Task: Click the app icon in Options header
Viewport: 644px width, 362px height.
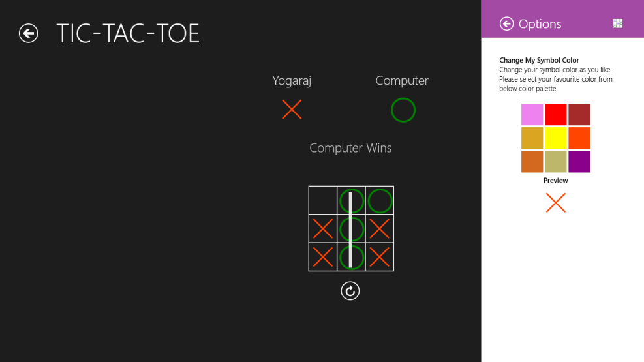Action: pyautogui.click(x=618, y=23)
